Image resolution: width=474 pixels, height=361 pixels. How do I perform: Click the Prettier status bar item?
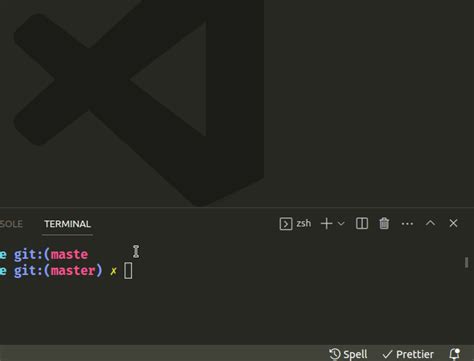(408, 354)
